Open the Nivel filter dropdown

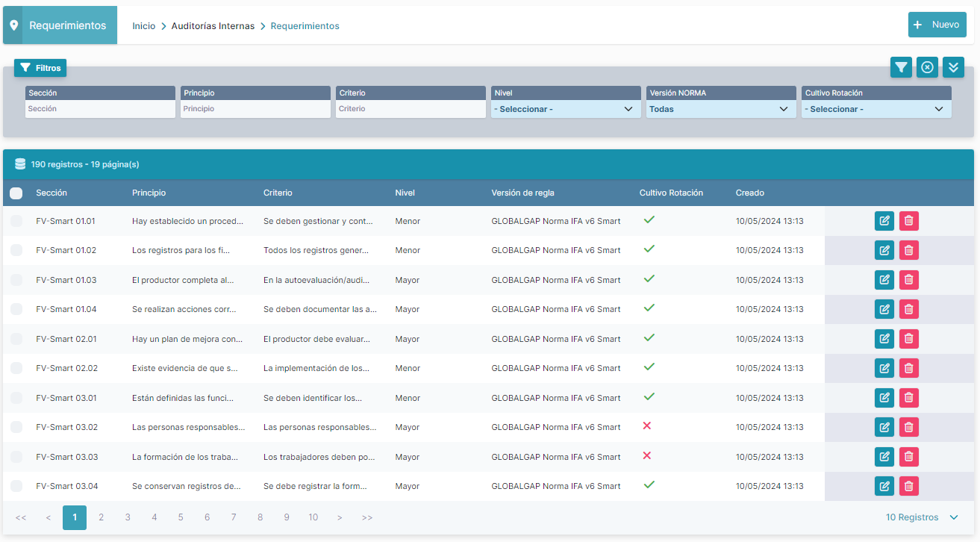(565, 109)
